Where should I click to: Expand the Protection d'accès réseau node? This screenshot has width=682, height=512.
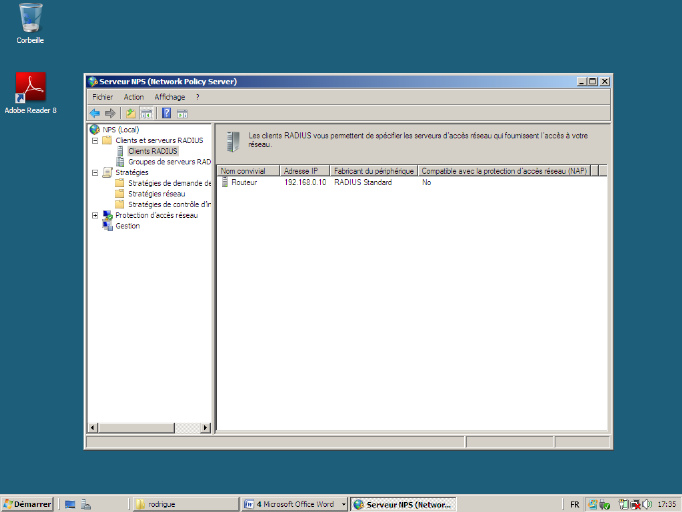click(x=95, y=215)
